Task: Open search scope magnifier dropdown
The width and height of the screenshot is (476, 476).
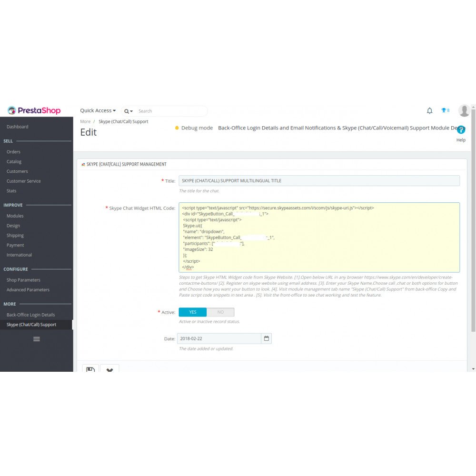Action: (128, 111)
